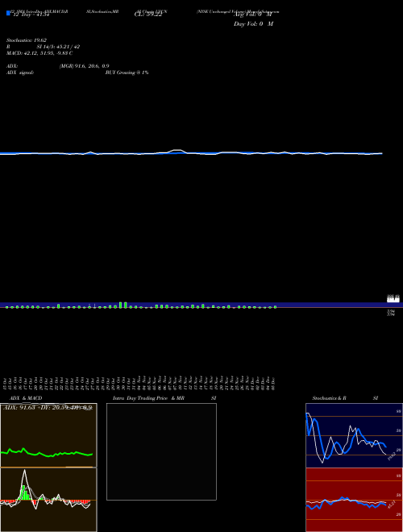Open the MACD histogram chart panel

tap(48, 500)
